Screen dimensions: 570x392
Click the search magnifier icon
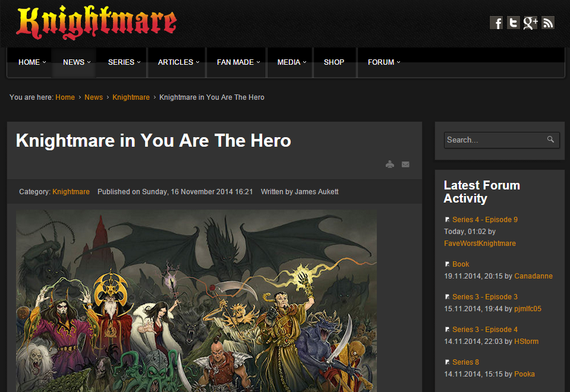[551, 140]
